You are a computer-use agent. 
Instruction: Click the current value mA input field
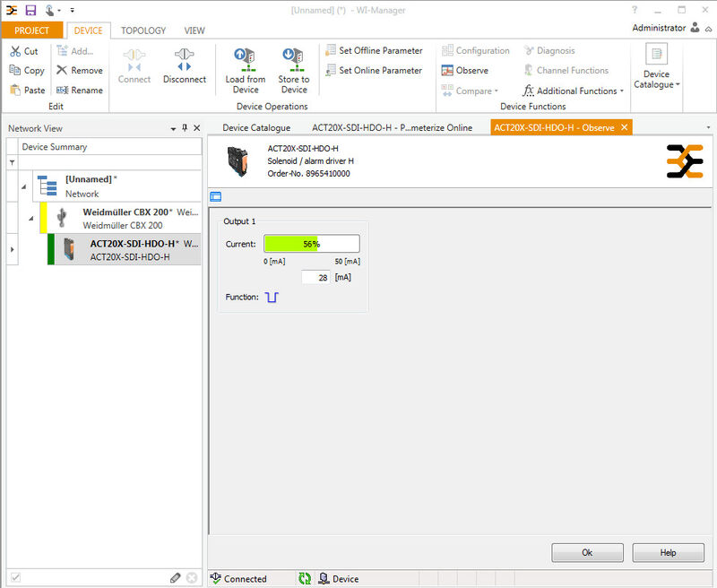tap(315, 278)
